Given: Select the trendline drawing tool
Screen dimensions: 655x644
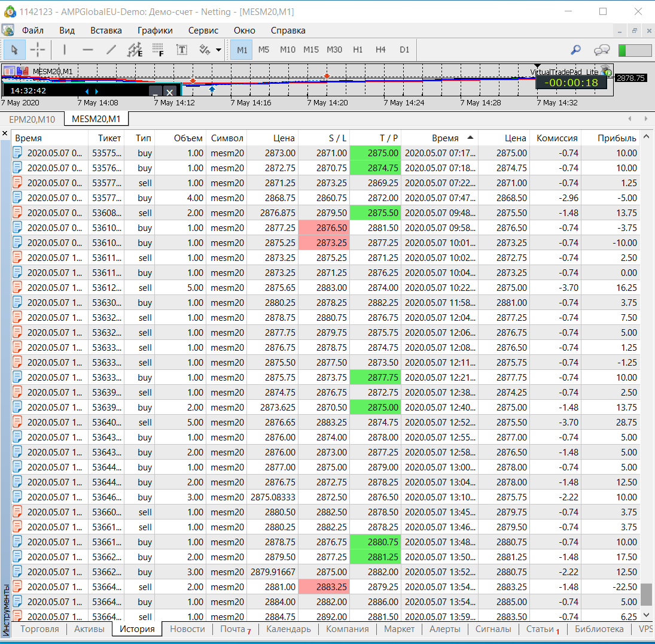Looking at the screenshot, I should [x=111, y=50].
